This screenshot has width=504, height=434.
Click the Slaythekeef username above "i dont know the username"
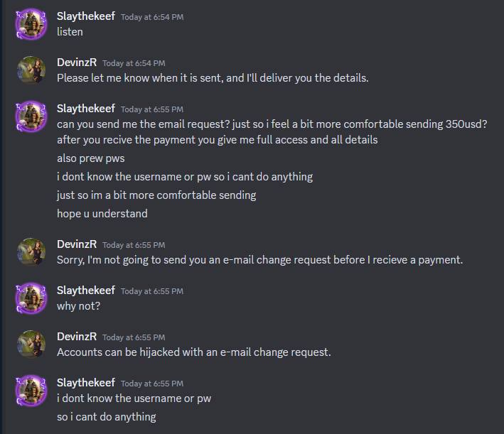[x=86, y=383]
